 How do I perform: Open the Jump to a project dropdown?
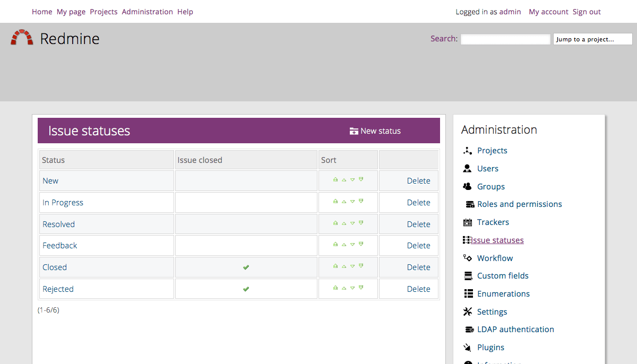593,39
